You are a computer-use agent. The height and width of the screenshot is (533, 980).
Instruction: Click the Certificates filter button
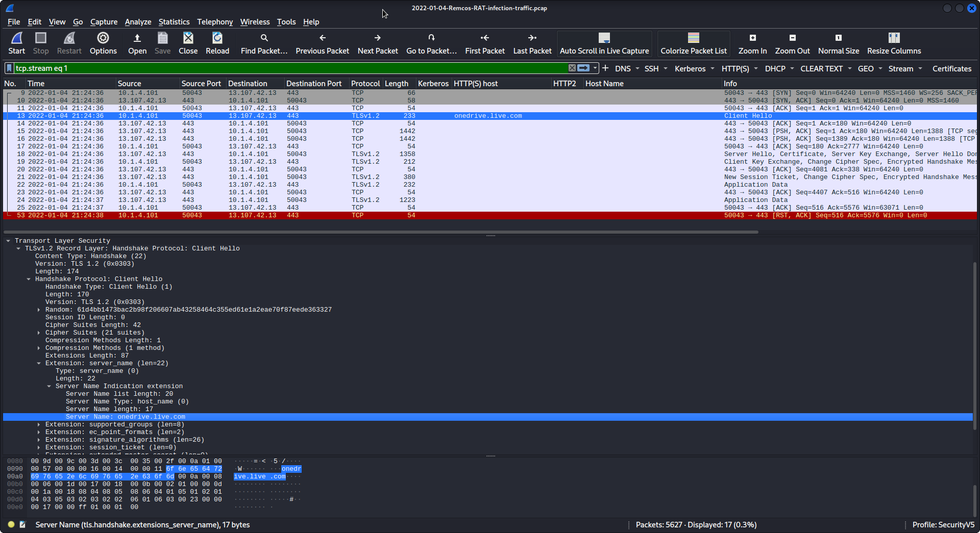click(951, 69)
